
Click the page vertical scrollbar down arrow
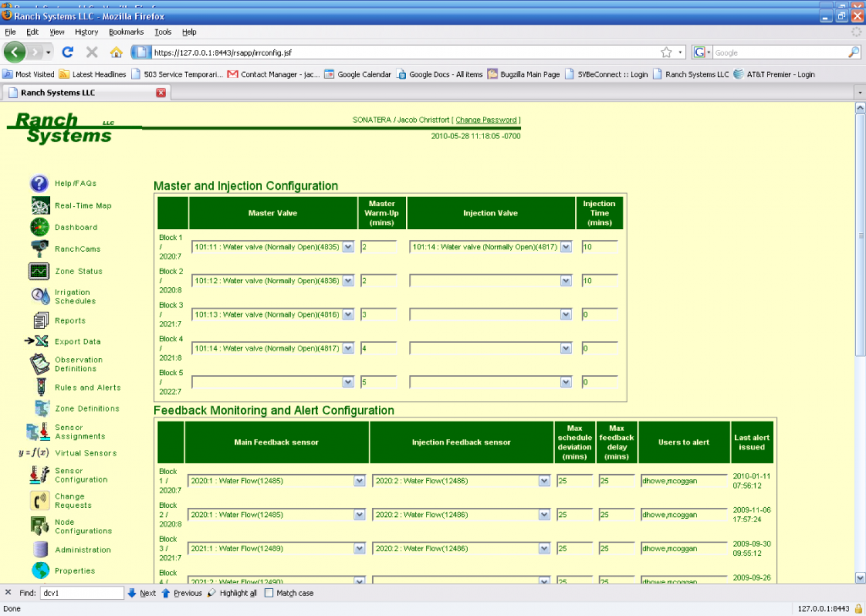(x=860, y=578)
